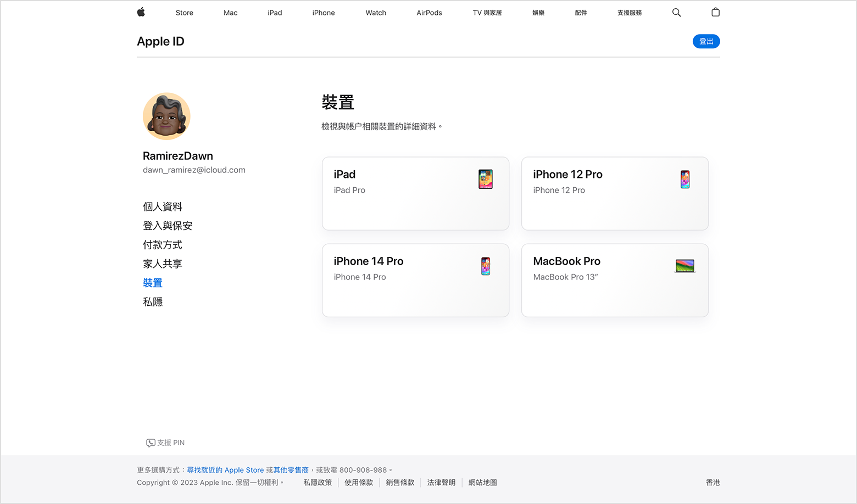Click the 裝置 section heading
This screenshot has height=504, width=857.
(338, 103)
